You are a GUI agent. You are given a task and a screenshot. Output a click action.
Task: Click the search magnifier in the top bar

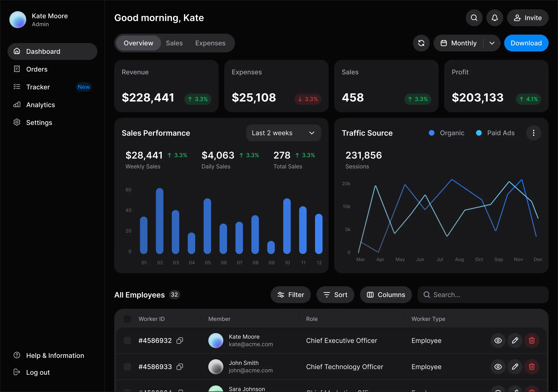474,18
